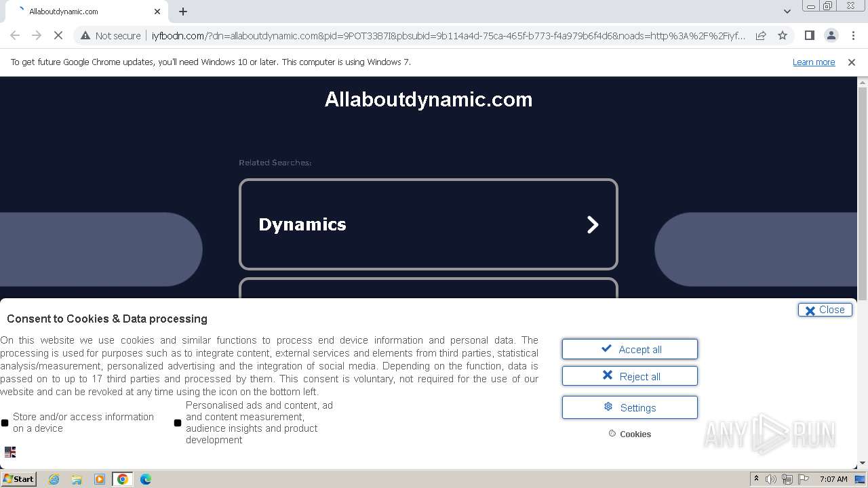Close the Allaboutdynamic.com tab
The height and width of the screenshot is (488, 868).
(157, 12)
